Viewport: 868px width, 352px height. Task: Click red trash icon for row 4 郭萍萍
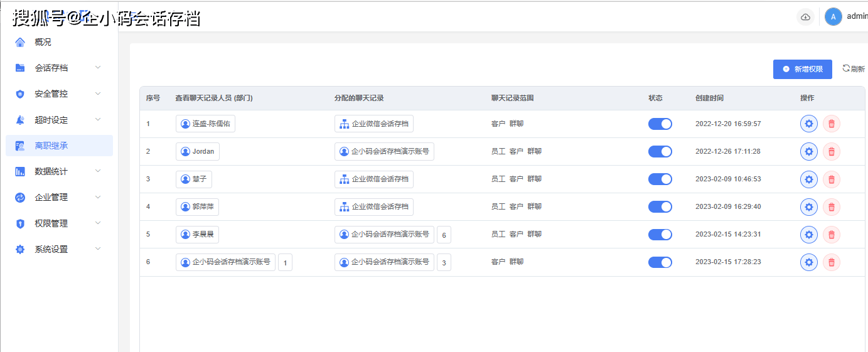(831, 206)
